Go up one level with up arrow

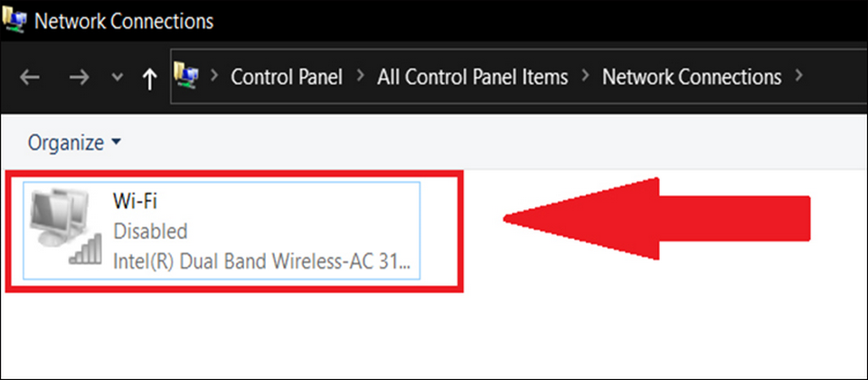click(x=150, y=78)
